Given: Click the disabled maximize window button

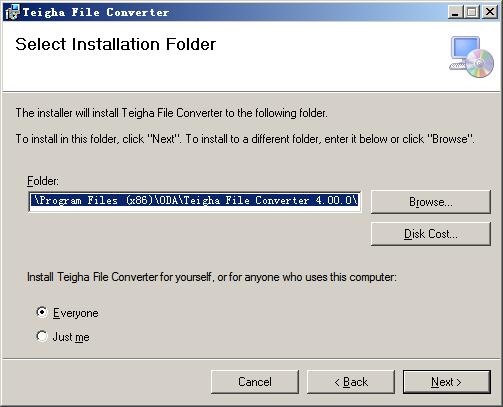Looking at the screenshot, I should (472, 12).
